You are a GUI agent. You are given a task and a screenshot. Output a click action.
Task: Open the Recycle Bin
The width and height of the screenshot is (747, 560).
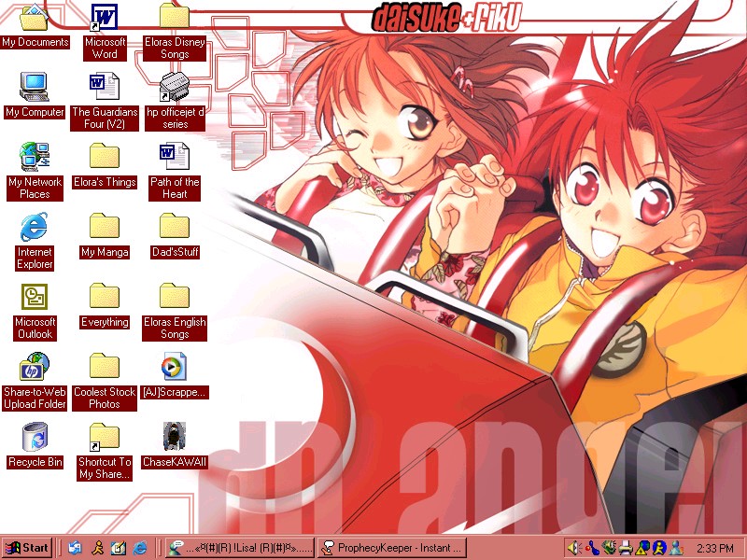pos(35,437)
